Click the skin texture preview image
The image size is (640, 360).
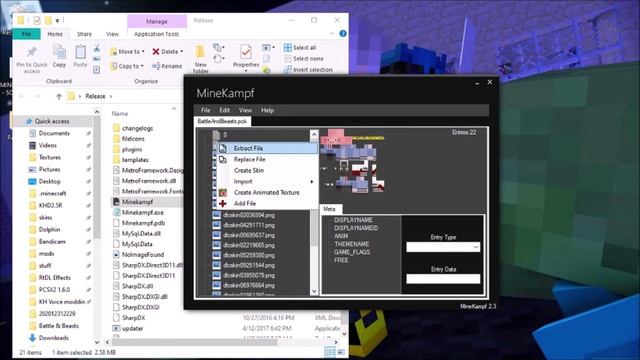pos(352,161)
